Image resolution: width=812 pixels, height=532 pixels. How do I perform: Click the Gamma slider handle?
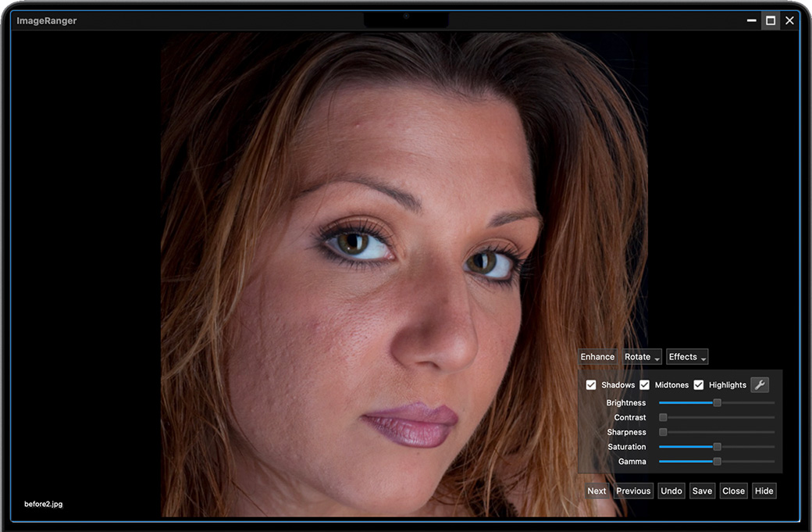pos(717,462)
